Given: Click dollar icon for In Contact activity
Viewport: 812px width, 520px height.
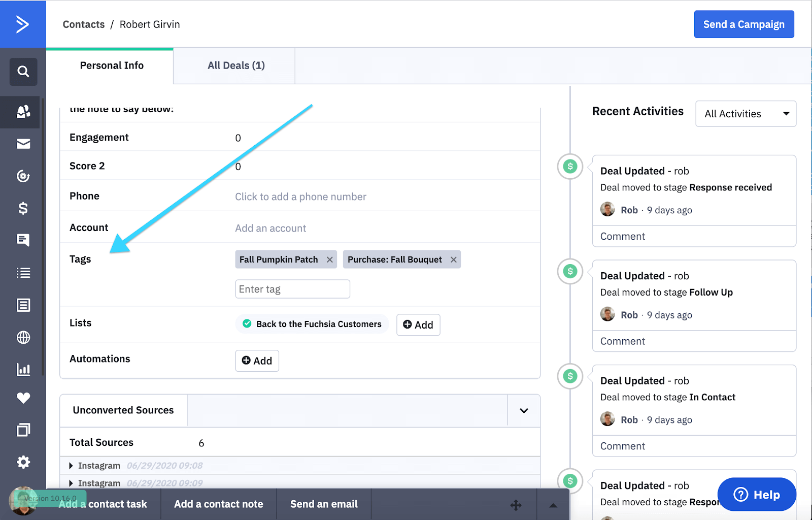Looking at the screenshot, I should pyautogui.click(x=570, y=376).
